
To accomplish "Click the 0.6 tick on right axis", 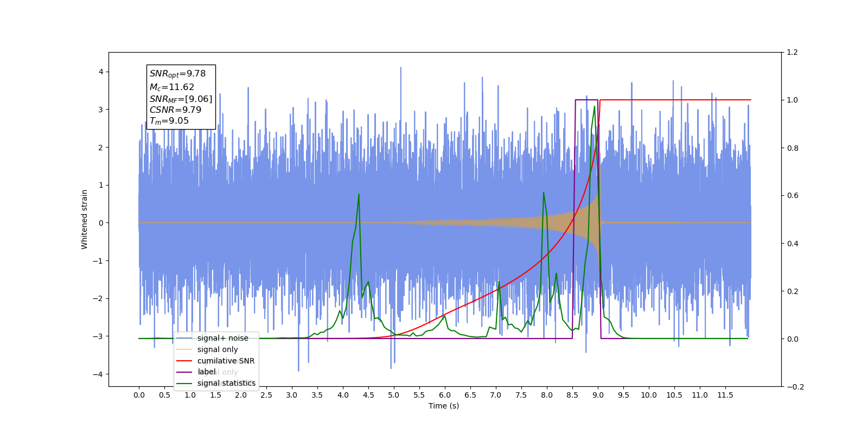I will point(792,196).
